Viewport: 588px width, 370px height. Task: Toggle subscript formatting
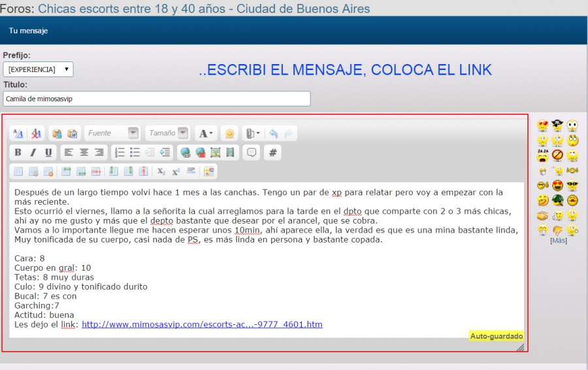(161, 171)
